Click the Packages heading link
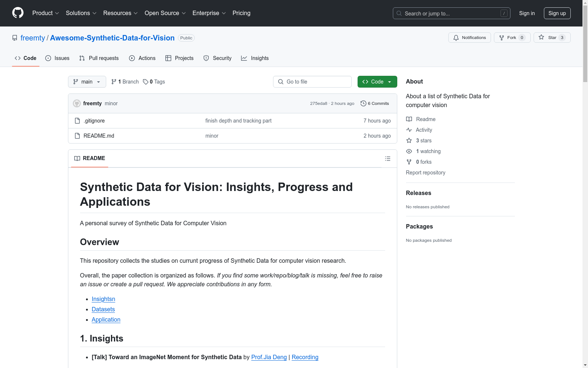Screen dimensions: 588x368 coord(419,227)
